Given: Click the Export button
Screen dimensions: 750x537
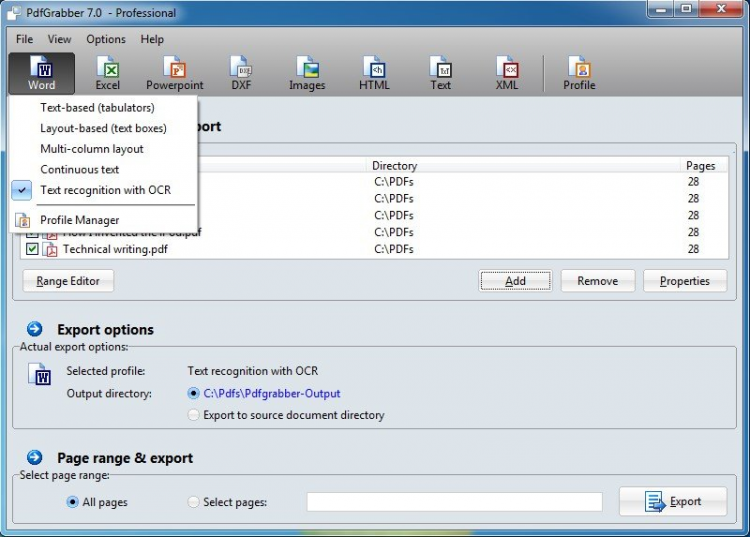Looking at the screenshot, I should click(673, 501).
